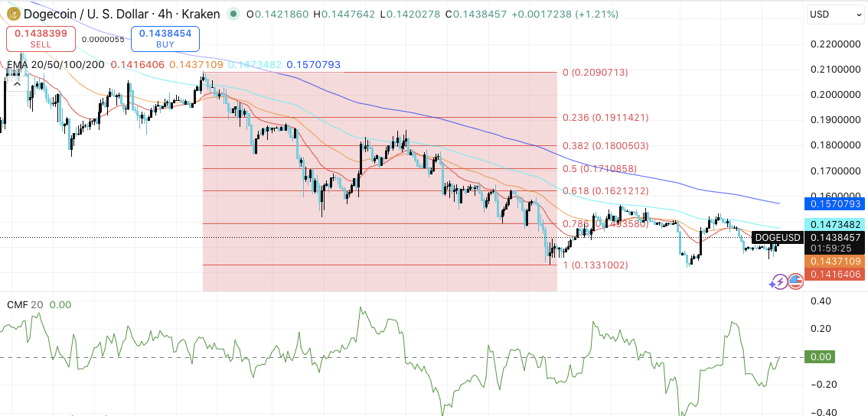The image size is (868, 416).
Task: Click the green CMF 0.00 value tag on axis
Action: click(x=821, y=357)
